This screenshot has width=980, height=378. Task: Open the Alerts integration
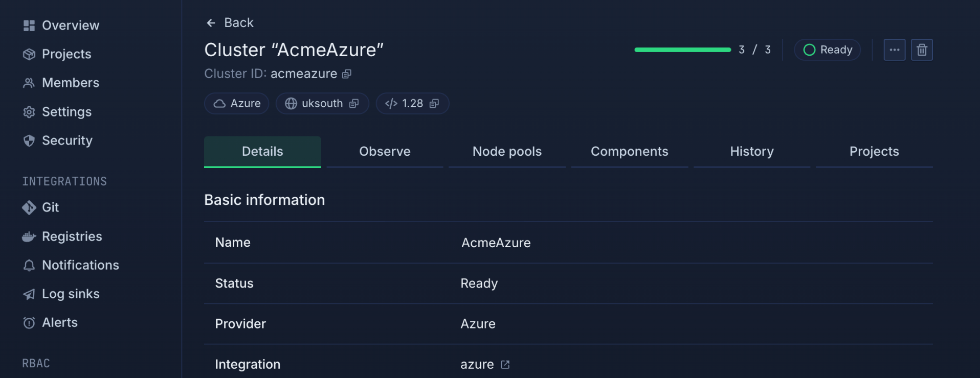(x=60, y=322)
